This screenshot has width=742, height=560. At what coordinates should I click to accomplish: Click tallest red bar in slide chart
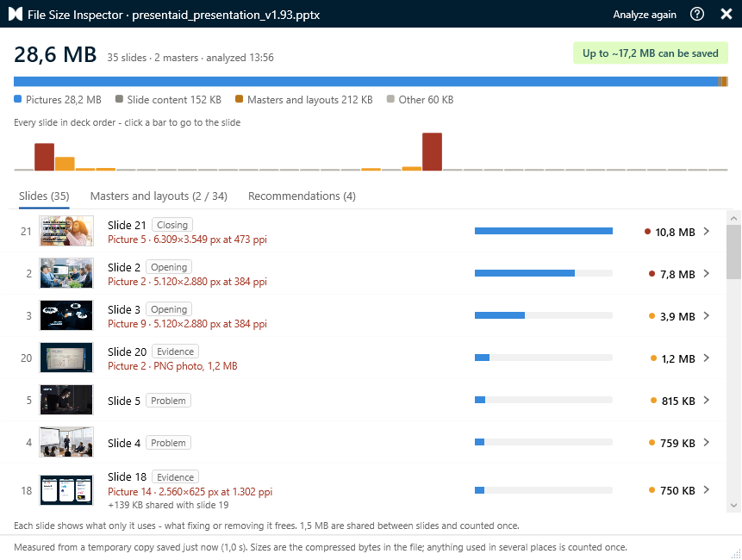click(x=432, y=152)
